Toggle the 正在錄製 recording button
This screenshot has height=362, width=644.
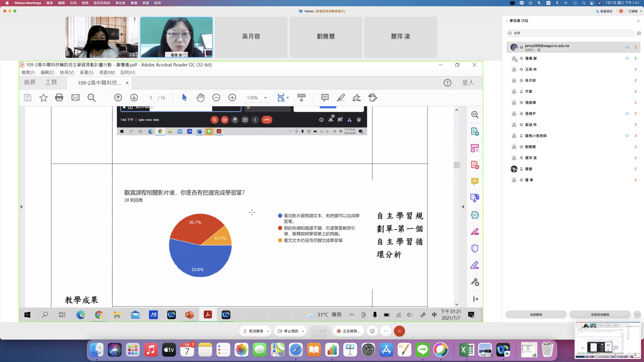[x=348, y=331]
